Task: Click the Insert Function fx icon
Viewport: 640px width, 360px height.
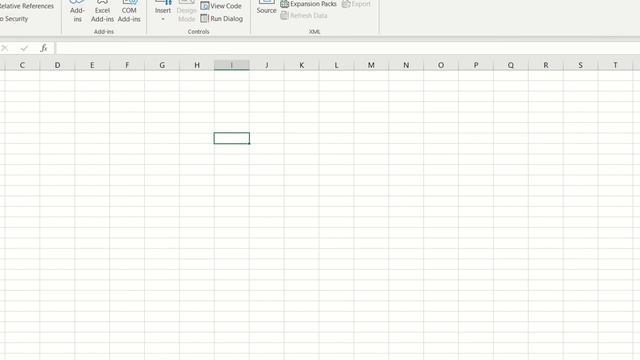Action: [x=44, y=48]
